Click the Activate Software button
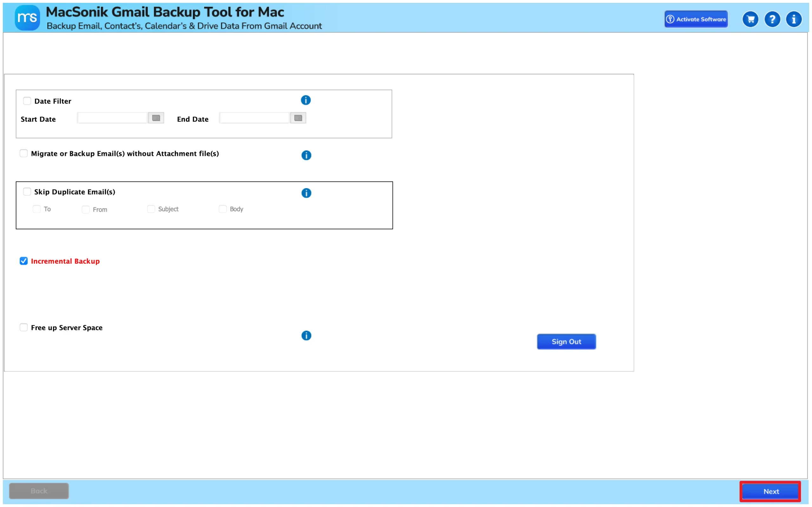812x507 pixels. point(696,19)
